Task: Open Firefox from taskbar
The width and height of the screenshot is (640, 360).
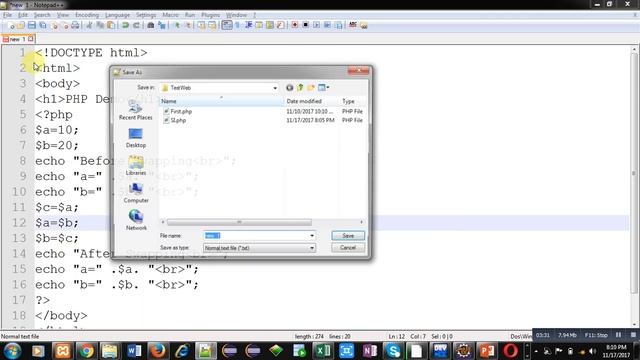Action: click(x=158, y=351)
